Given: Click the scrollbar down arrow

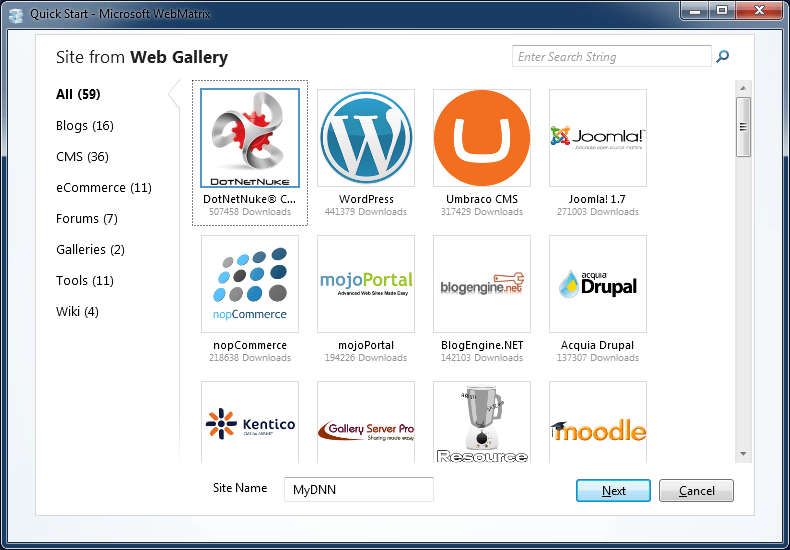Looking at the screenshot, I should tap(743, 454).
